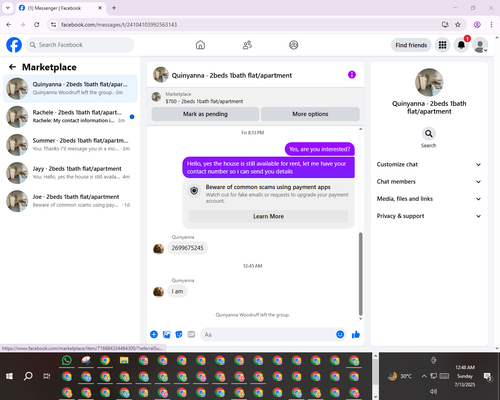The height and width of the screenshot is (400, 500).
Task: Open a new browser tab
Action: (114, 8)
